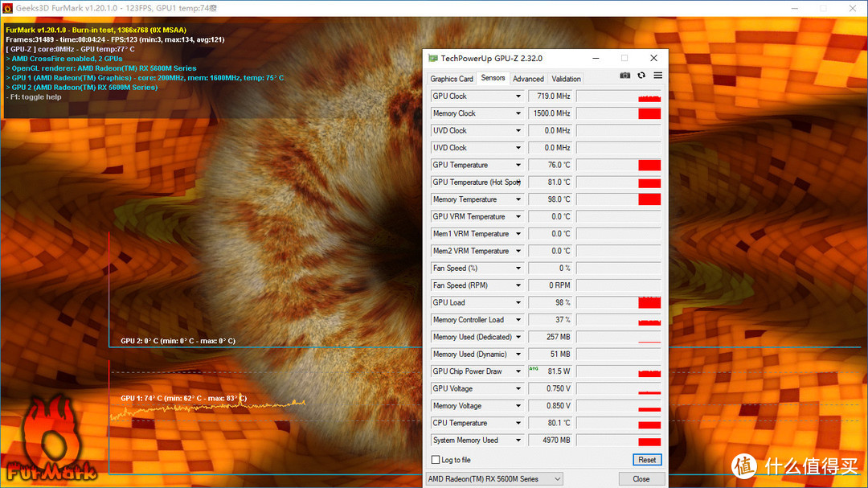Click the FurMark icon in main title bar

[x=7, y=8]
